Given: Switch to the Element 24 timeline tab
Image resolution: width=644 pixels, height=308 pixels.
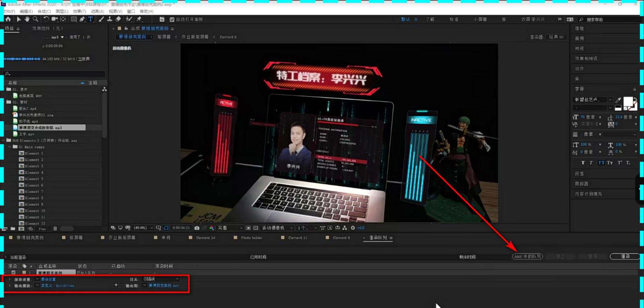Looking at the screenshot, I should [205, 238].
